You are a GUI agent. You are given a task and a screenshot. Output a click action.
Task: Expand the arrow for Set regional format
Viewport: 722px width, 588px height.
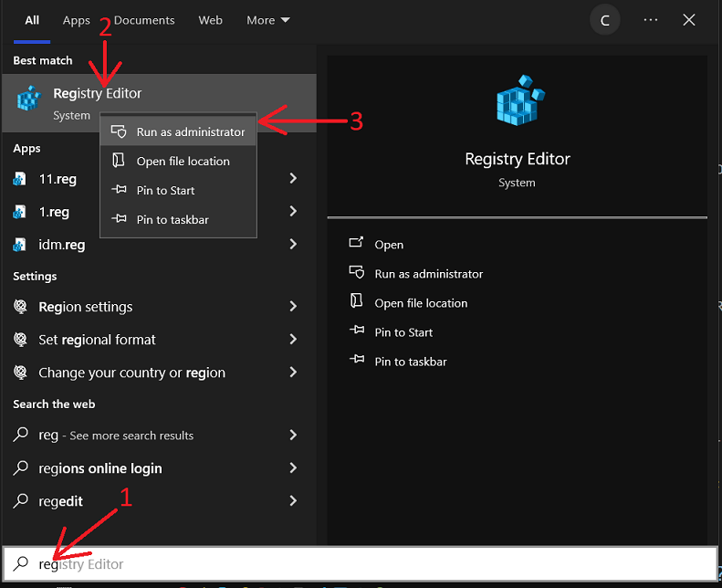point(293,340)
